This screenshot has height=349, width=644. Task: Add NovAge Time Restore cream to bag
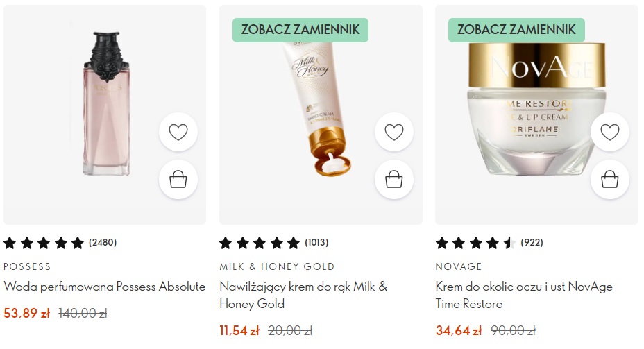(x=610, y=180)
